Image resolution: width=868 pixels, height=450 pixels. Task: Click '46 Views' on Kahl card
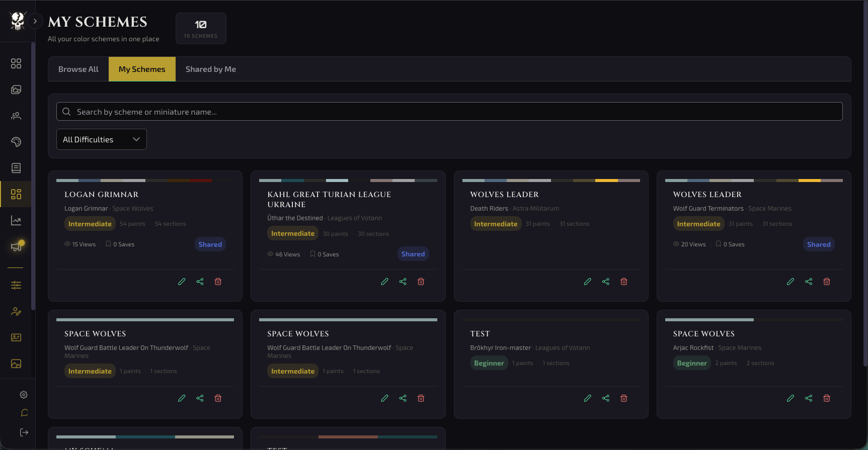tap(284, 254)
